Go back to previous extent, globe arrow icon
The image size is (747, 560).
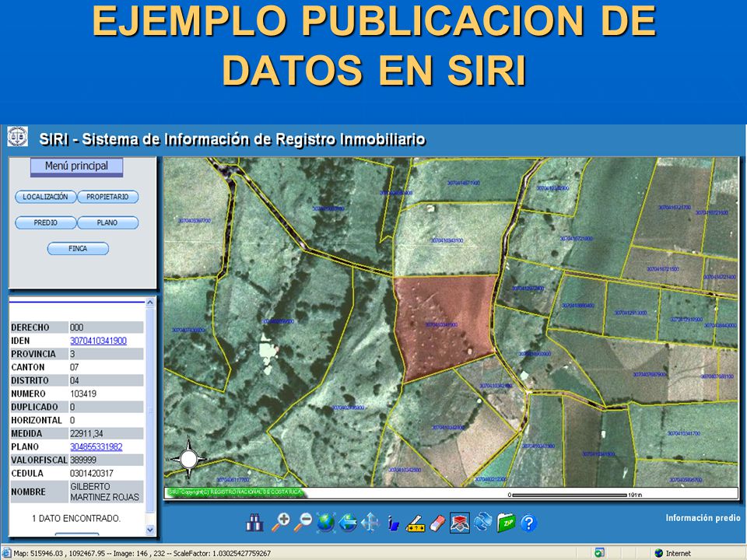[349, 523]
